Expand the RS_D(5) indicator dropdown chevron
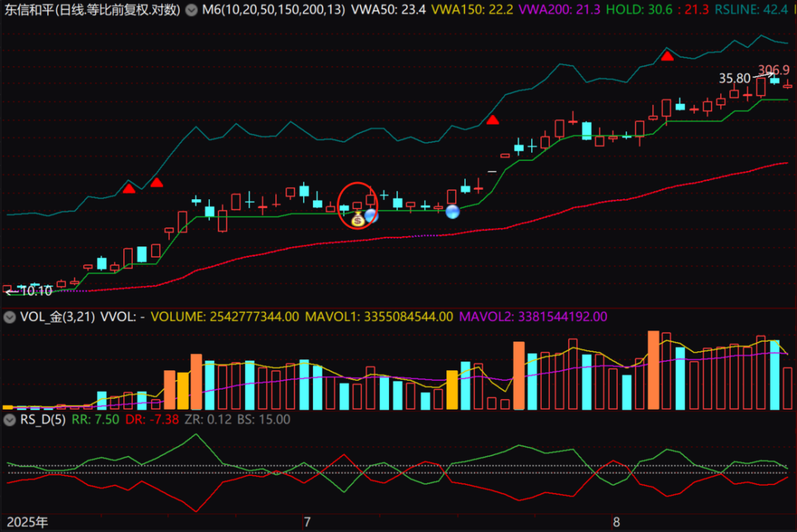Image resolution: width=797 pixels, height=532 pixels. coord(9,420)
